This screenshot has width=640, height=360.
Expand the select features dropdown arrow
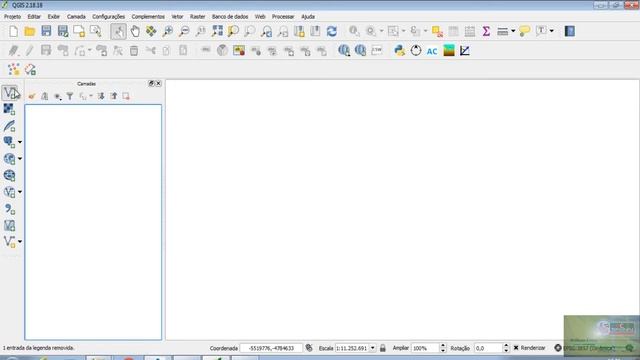[404, 31]
